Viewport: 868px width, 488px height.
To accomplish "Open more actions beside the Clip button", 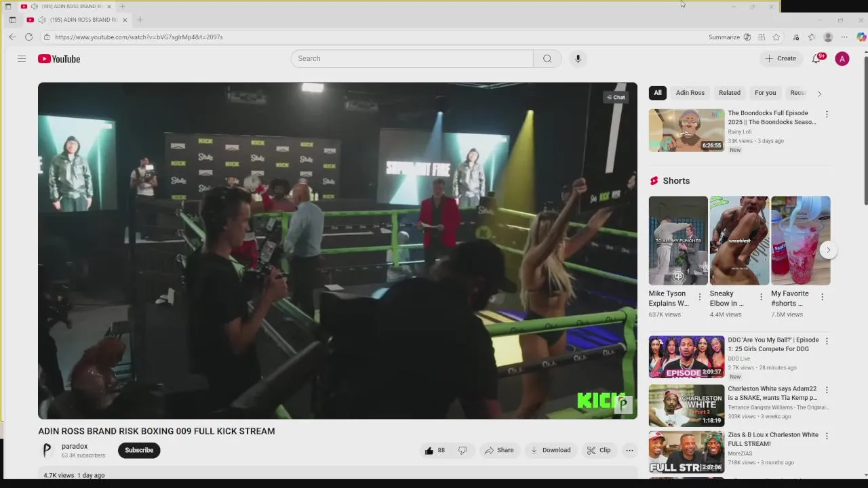I will [629, 450].
